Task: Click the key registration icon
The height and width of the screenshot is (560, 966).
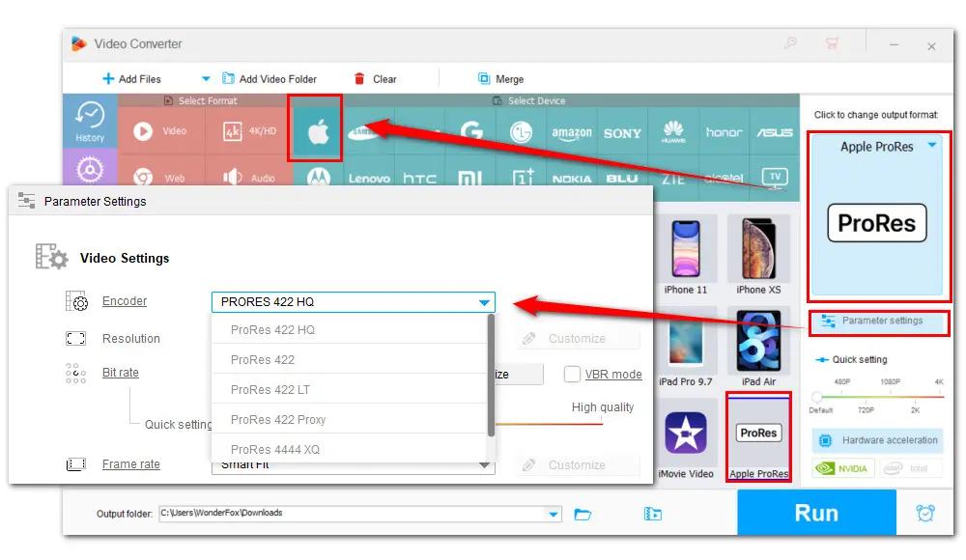Action: point(790,42)
